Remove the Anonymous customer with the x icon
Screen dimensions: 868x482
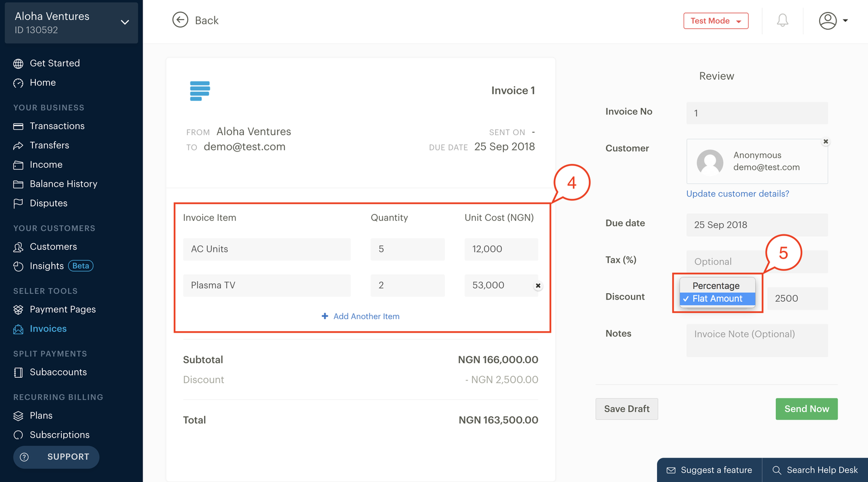pyautogui.click(x=826, y=142)
